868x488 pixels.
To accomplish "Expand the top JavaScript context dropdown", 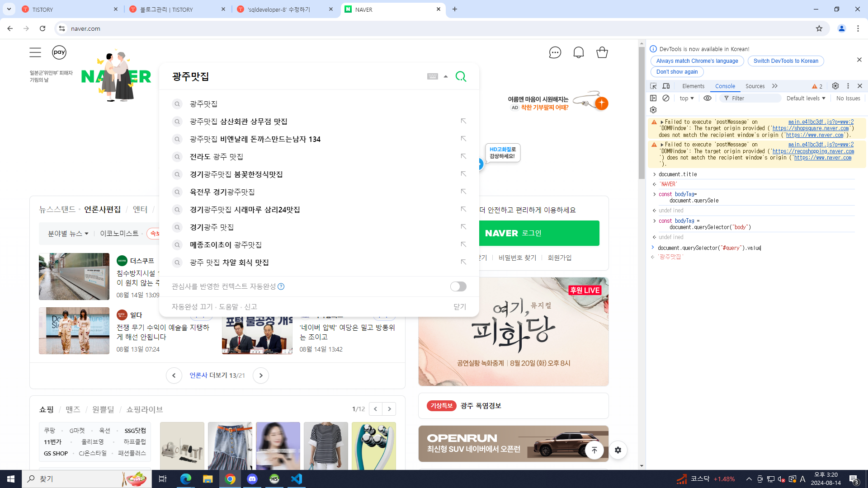I will (686, 98).
